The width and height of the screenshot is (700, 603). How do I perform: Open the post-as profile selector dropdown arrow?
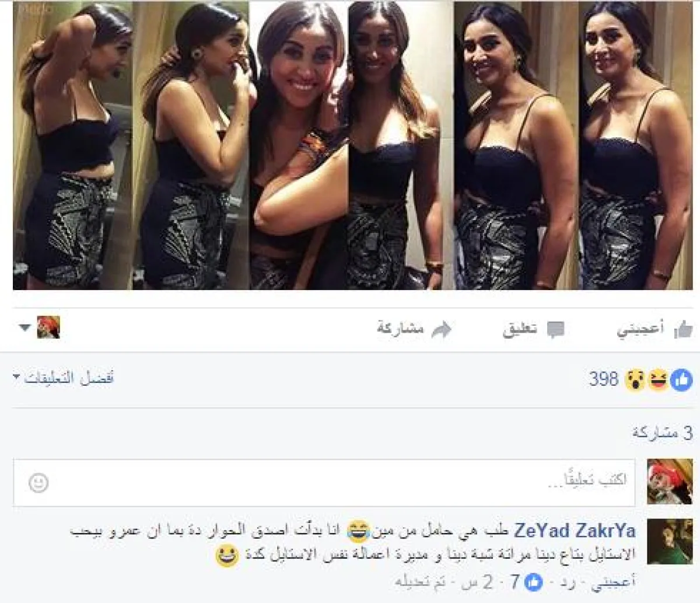pos(24,327)
